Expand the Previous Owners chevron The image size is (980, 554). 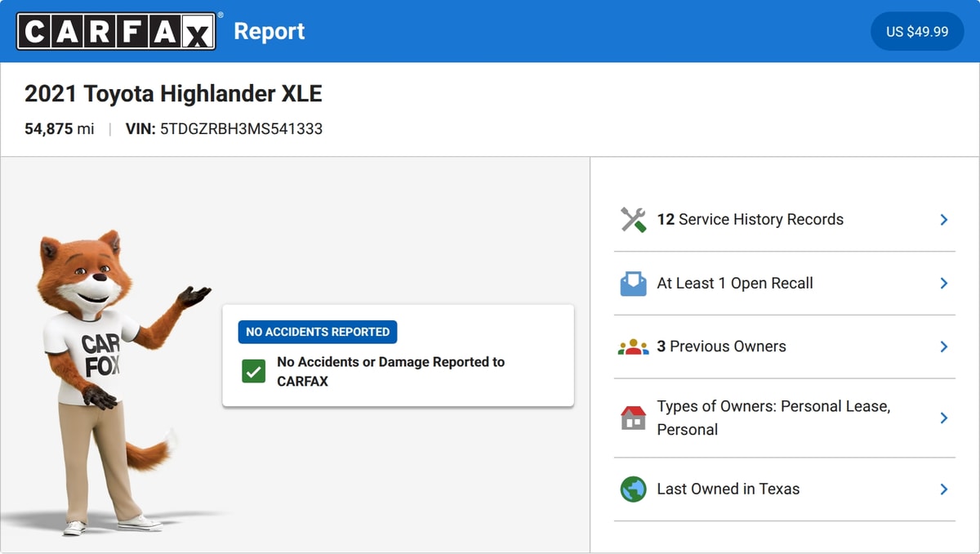click(x=943, y=347)
